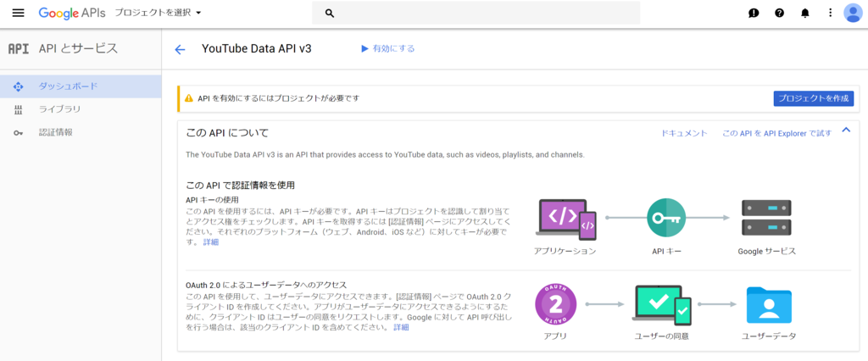Open the feedback alert bubble icon
Viewport: 868px width, 361px height.
point(754,14)
